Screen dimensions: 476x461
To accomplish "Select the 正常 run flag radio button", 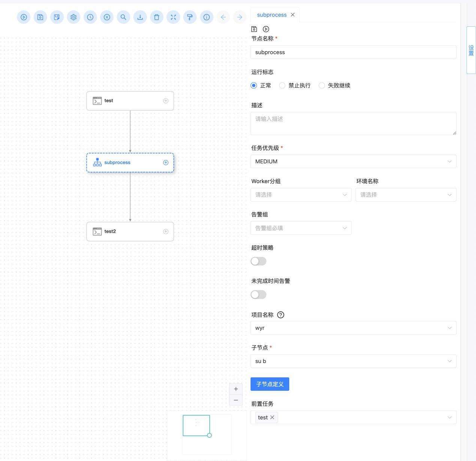I will click(254, 85).
